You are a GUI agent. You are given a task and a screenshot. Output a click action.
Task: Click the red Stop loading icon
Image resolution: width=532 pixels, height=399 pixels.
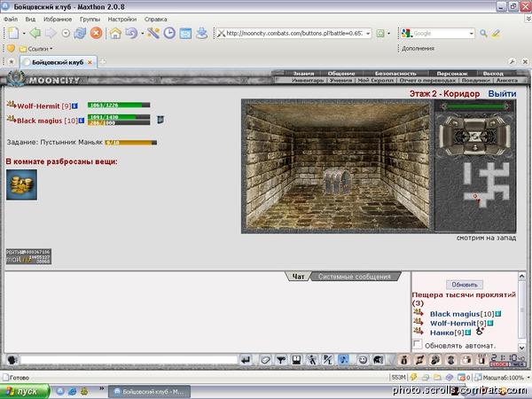pyautogui.click(x=96, y=33)
